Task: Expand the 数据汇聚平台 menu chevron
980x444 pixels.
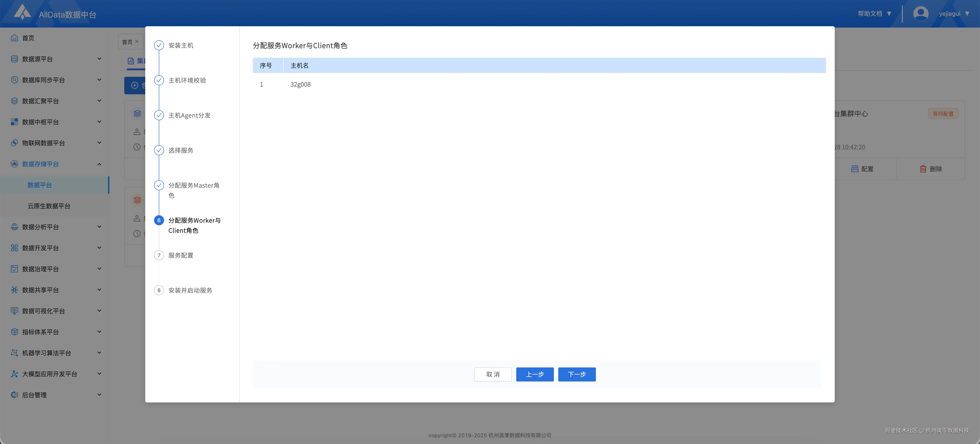Action: point(99,101)
